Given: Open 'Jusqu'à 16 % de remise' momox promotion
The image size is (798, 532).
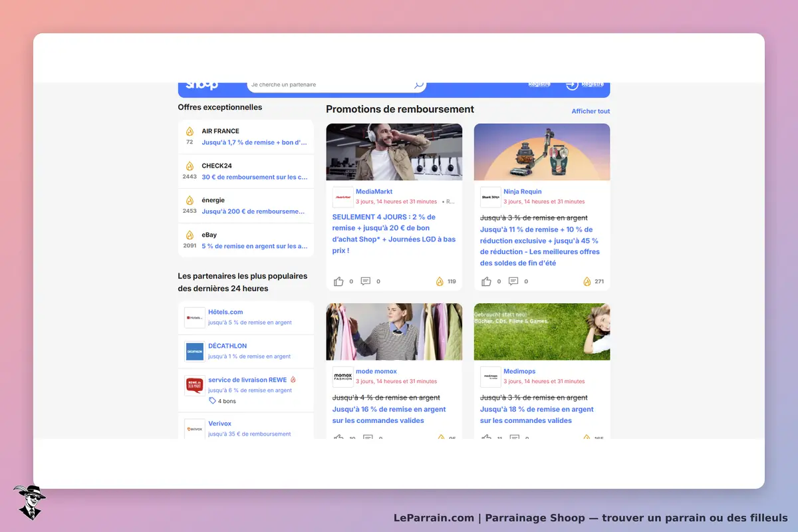Looking at the screenshot, I should coord(389,415).
